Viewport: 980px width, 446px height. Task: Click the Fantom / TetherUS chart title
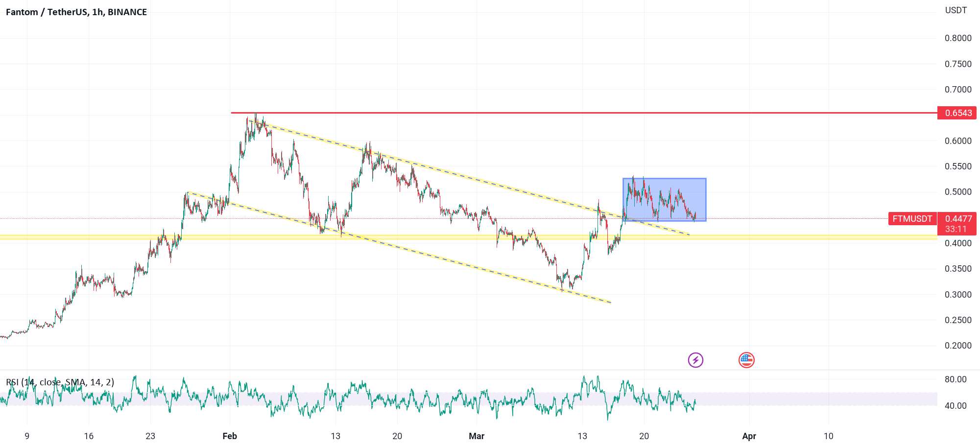(76, 12)
